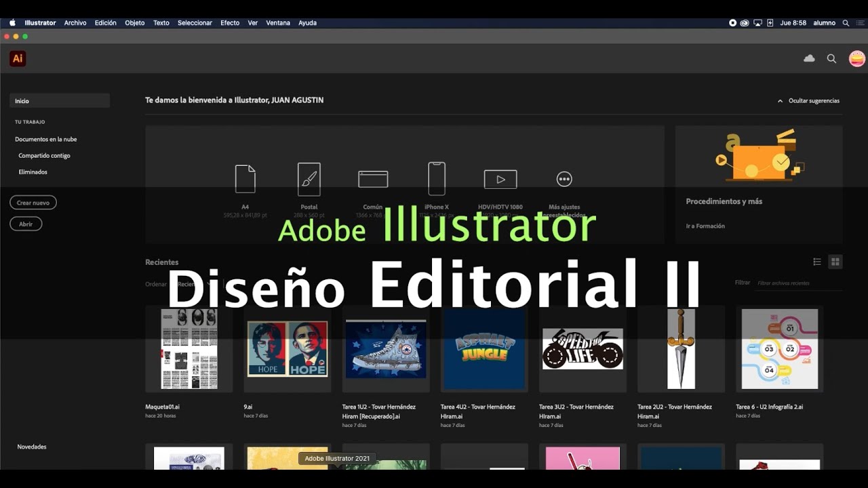Screen dimensions: 868x488
Task: Open the 9.ai HOPE poster thumbnail
Action: pos(288,348)
